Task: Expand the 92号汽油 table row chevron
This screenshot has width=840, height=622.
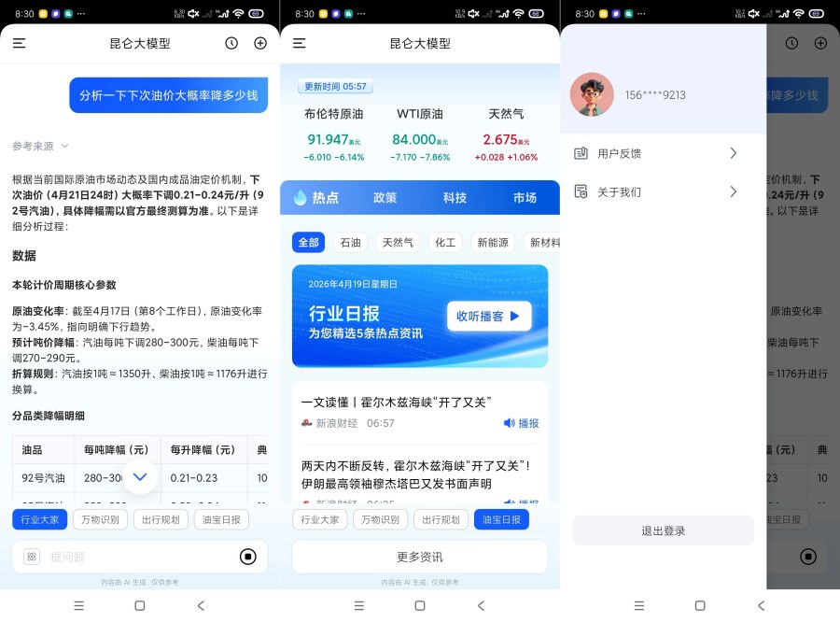Action: pos(140,476)
